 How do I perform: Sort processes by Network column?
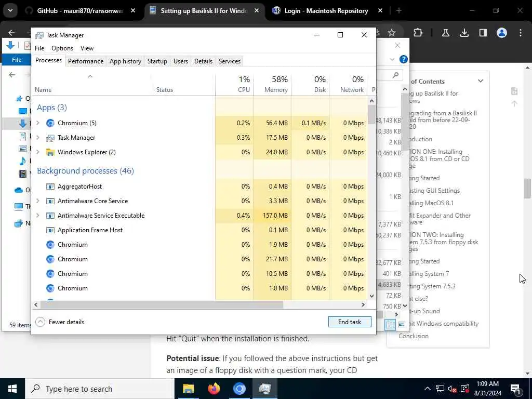(348, 84)
